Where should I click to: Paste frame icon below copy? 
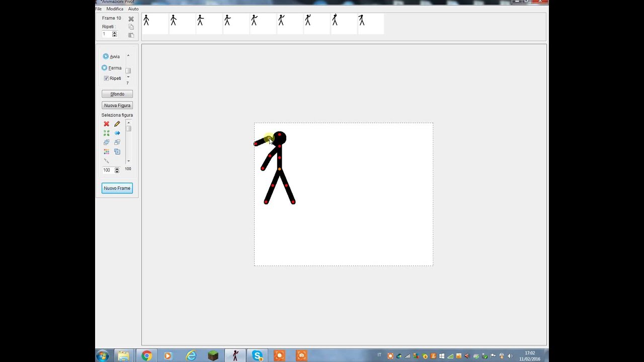[x=131, y=35]
